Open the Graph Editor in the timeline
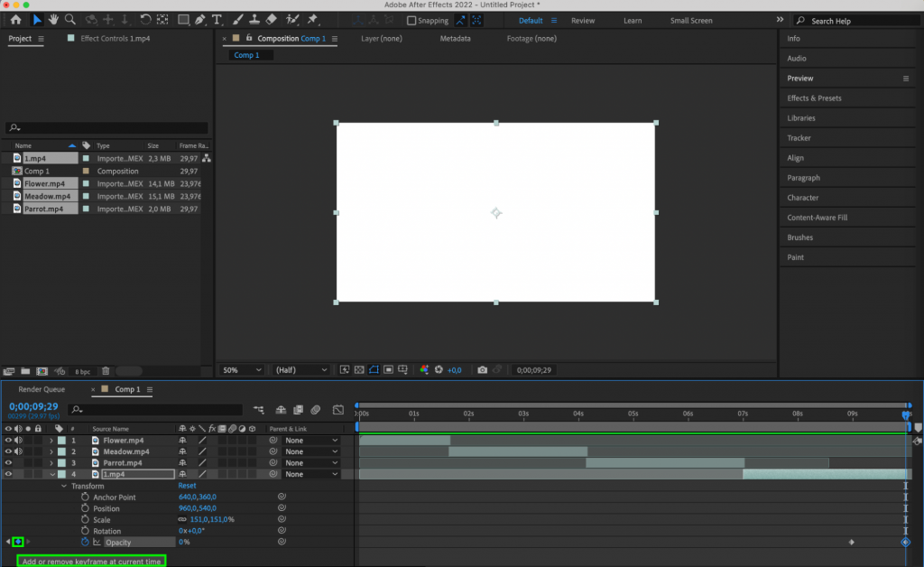924x567 pixels. click(x=340, y=408)
